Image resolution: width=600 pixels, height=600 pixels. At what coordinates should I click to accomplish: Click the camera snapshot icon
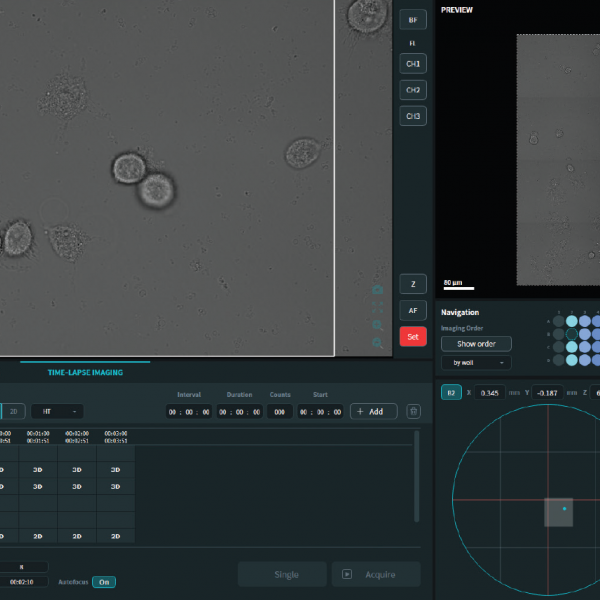[378, 289]
